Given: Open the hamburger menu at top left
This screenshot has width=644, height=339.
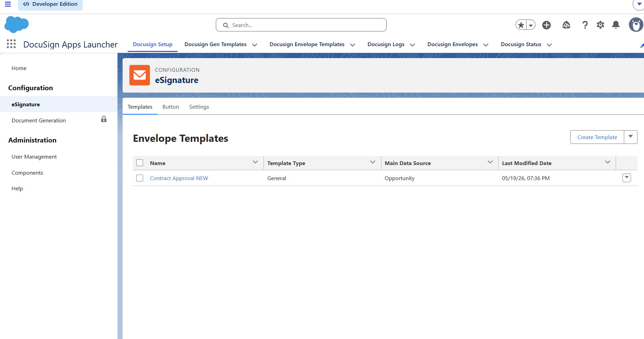Looking at the screenshot, I should click(x=8, y=4).
